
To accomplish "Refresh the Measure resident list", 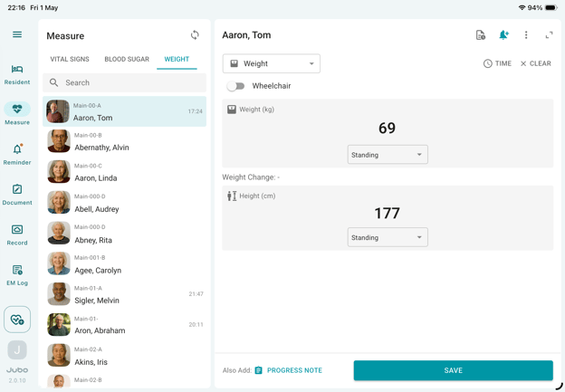I will pyautogui.click(x=195, y=35).
